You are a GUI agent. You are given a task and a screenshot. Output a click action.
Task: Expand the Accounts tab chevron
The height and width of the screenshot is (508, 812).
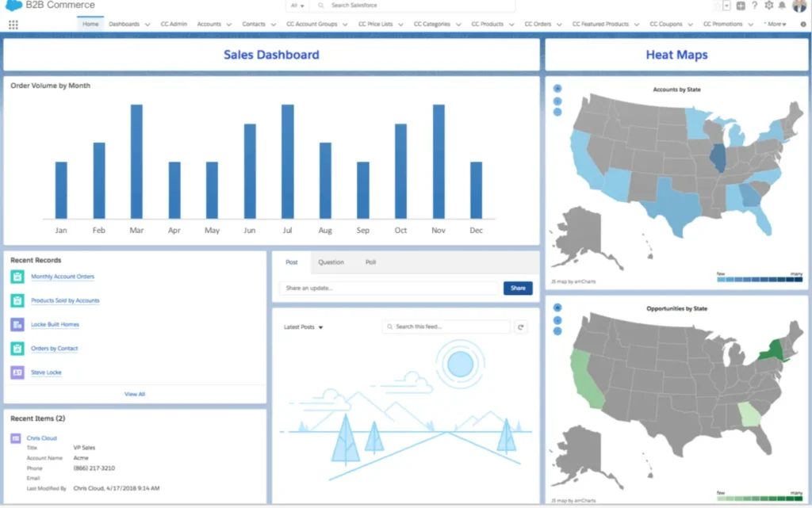(x=229, y=25)
